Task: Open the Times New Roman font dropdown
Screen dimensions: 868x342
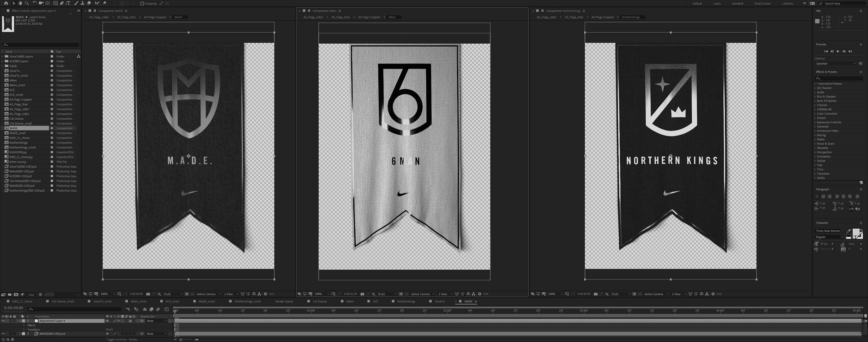Action: (829, 231)
